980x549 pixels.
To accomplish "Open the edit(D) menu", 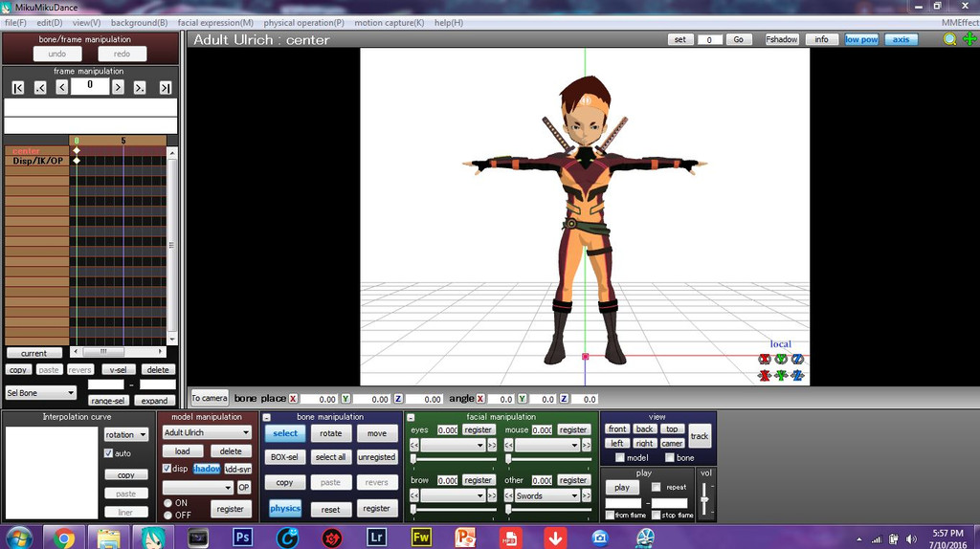I will [x=50, y=23].
